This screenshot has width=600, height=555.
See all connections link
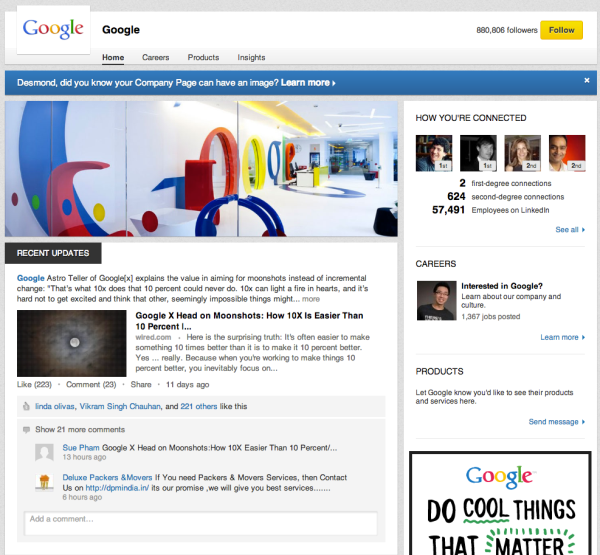tap(570, 230)
